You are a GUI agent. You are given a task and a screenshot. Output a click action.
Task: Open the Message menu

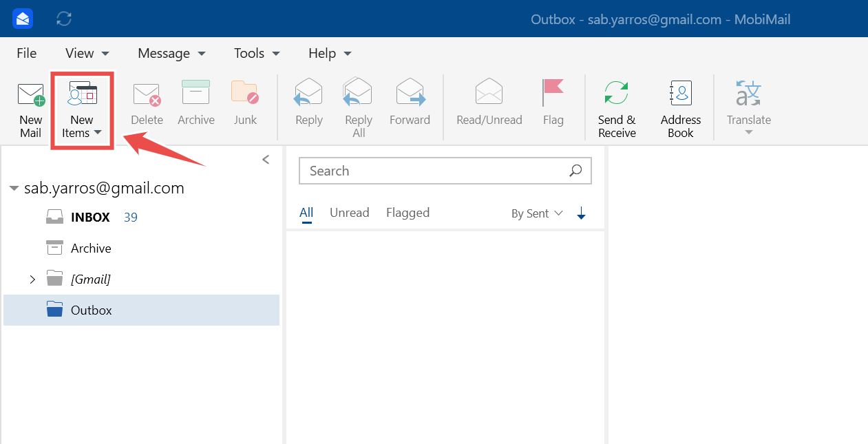coord(171,53)
